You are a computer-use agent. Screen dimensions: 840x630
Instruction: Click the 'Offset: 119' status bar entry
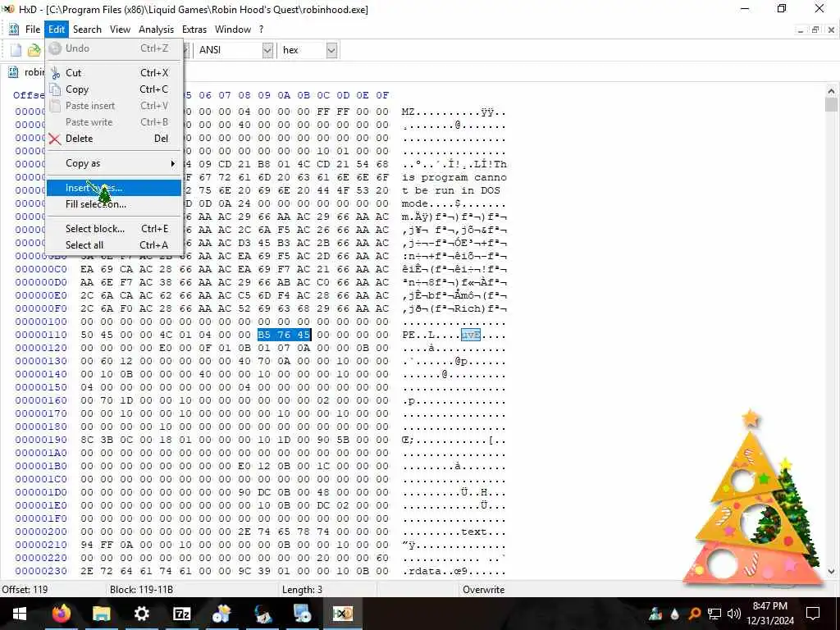click(x=25, y=590)
